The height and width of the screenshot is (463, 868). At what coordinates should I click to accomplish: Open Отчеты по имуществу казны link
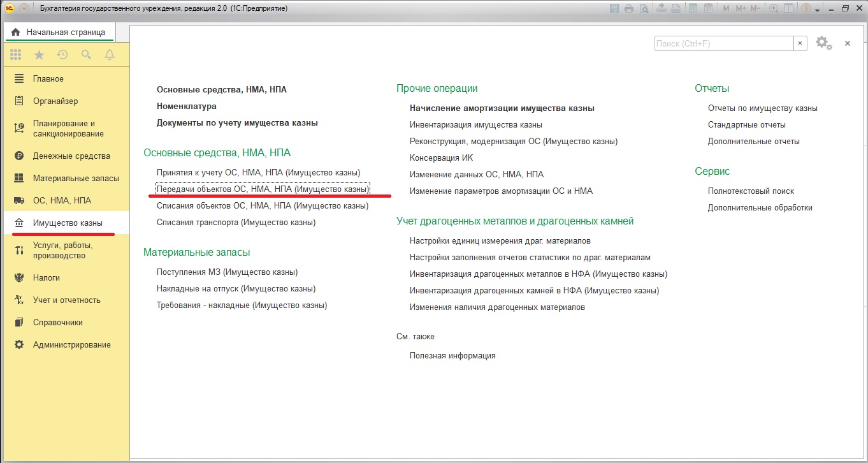[x=762, y=108]
